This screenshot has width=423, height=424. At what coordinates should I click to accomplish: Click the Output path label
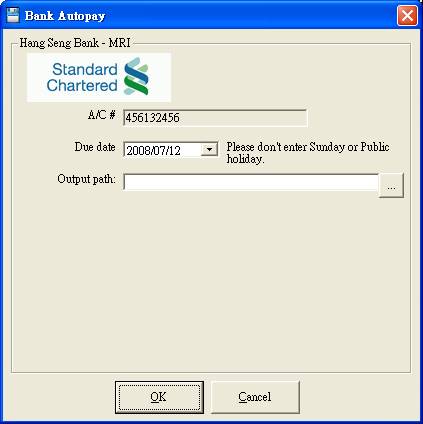86,179
